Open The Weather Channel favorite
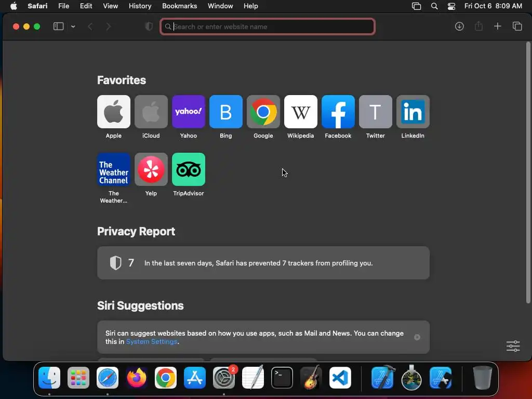 click(x=114, y=169)
